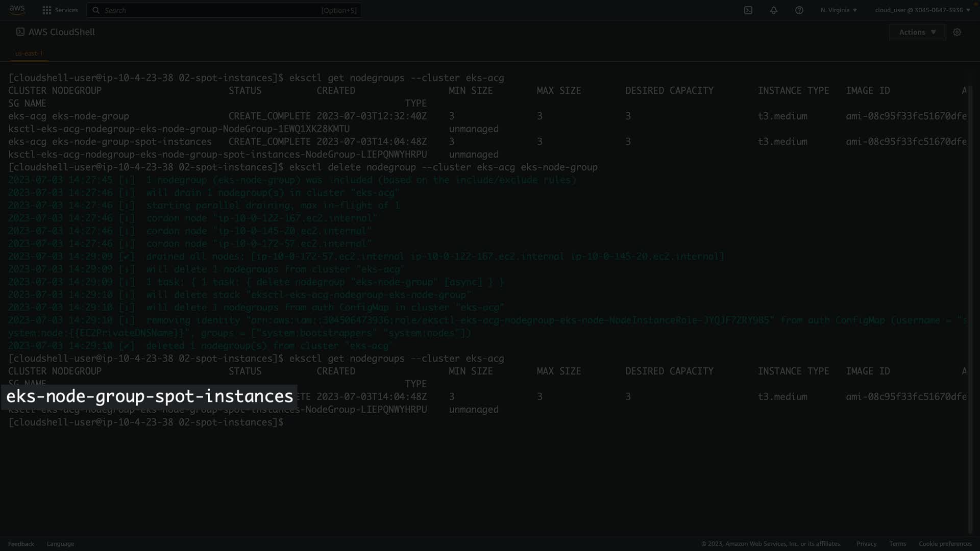Open the Privacy link
980x551 pixels.
pyautogui.click(x=866, y=544)
